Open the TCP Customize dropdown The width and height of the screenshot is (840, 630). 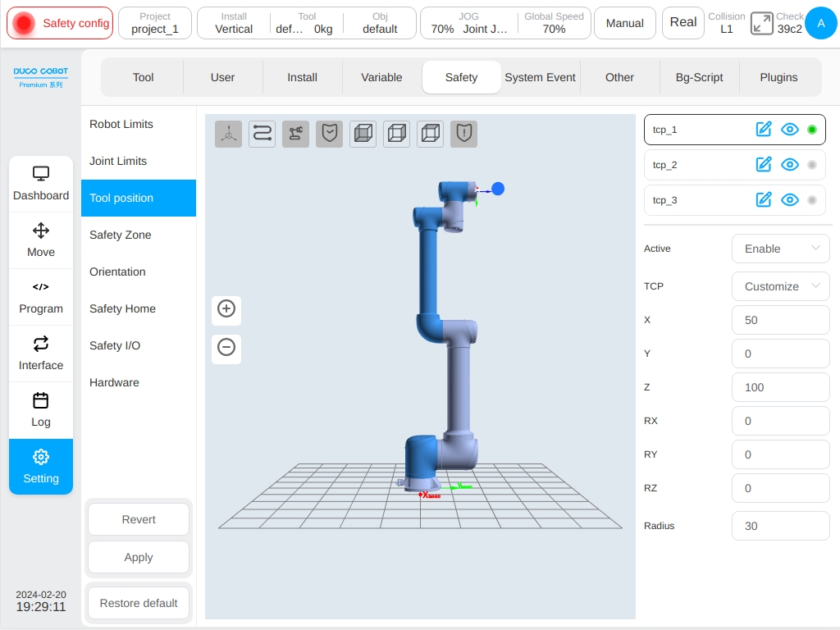(x=781, y=286)
